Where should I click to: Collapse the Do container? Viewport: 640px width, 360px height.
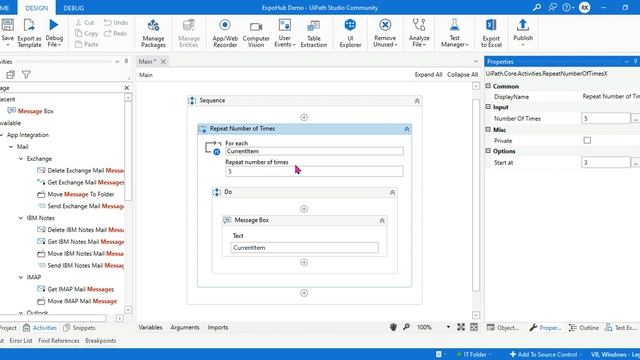[x=392, y=192]
